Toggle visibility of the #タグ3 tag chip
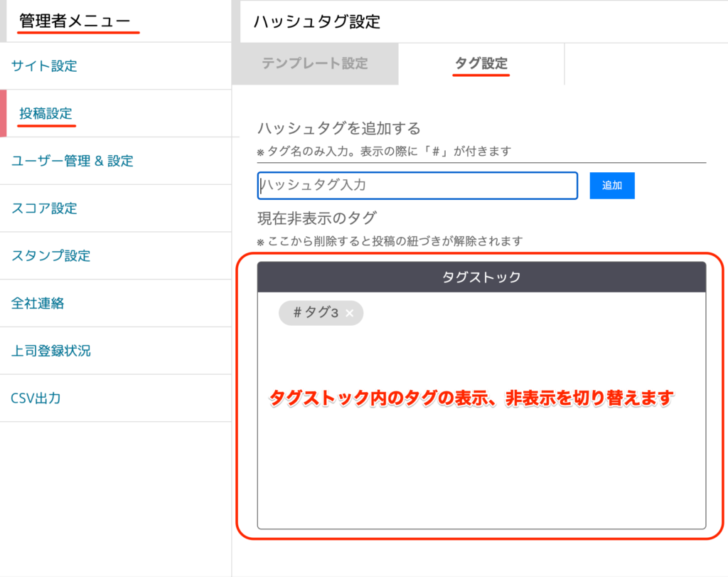 311,313
